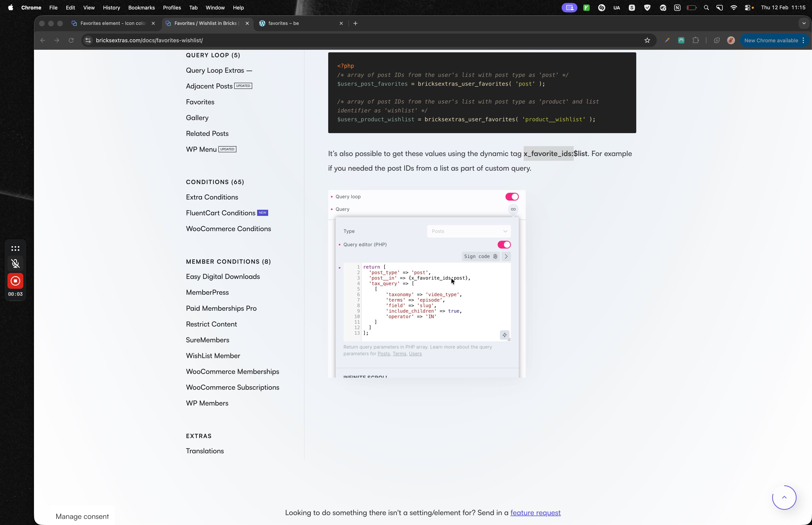Open the Type dropdown showing Posts

pos(469,231)
